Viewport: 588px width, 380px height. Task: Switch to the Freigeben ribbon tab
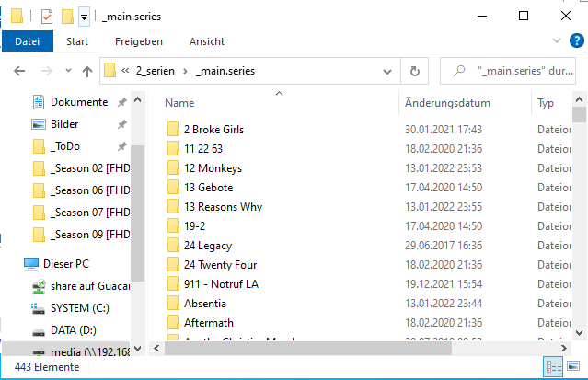click(x=139, y=41)
